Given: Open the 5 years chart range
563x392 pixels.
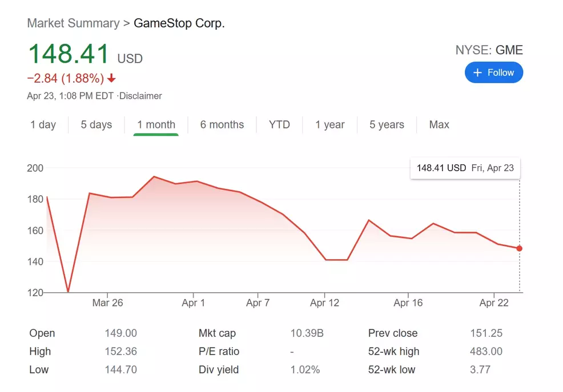Looking at the screenshot, I should click(x=387, y=124).
